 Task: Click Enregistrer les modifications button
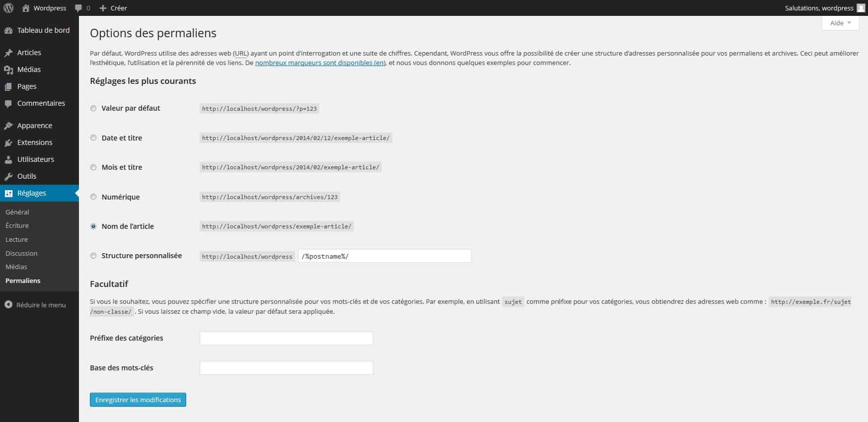point(138,400)
